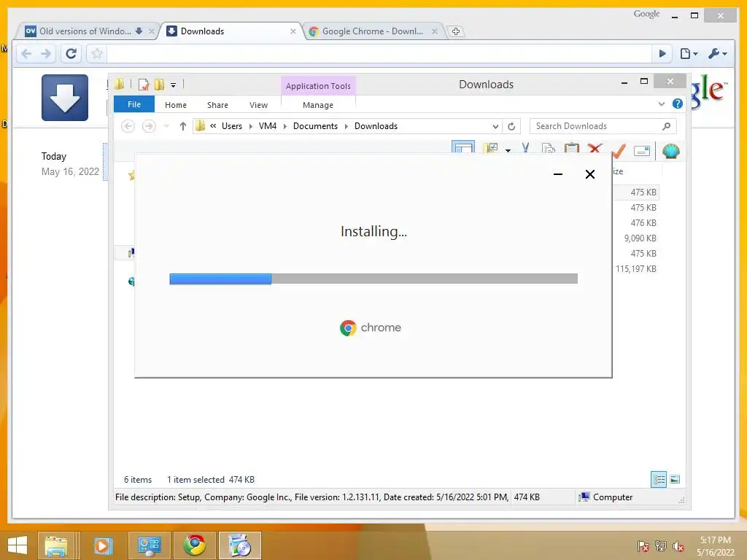Click the Properties quick access icon
This screenshot has height=560, width=747.
pyautogui.click(x=144, y=85)
